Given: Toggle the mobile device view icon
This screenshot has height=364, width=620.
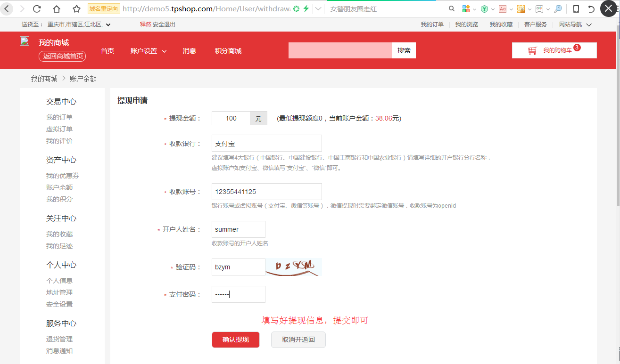Looking at the screenshot, I should (576, 8).
